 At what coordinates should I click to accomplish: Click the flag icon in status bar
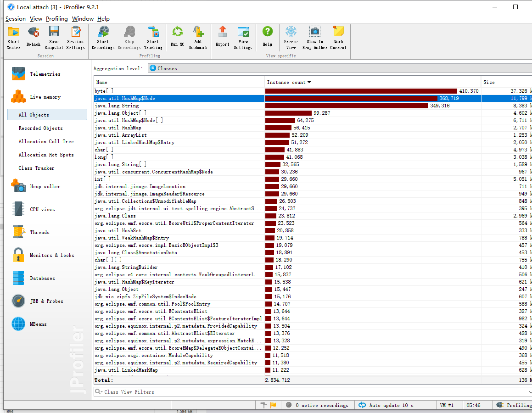click(x=274, y=405)
